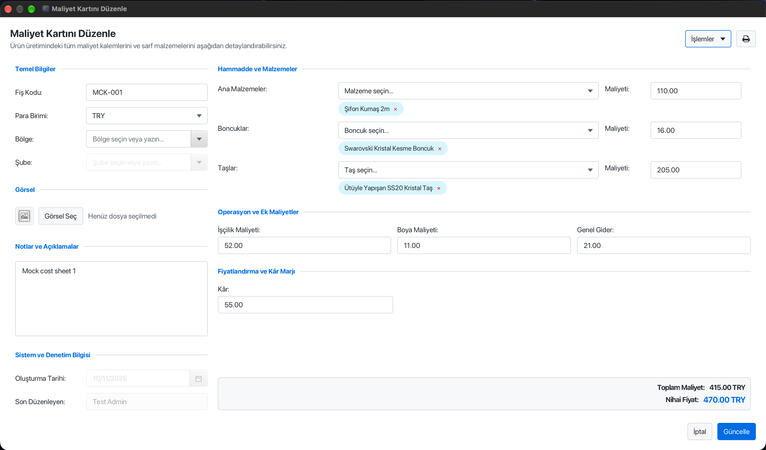Image resolution: width=766 pixels, height=450 pixels.
Task: Click the Swarovski Kristal Kesme Boncuk tag text
Action: point(389,149)
